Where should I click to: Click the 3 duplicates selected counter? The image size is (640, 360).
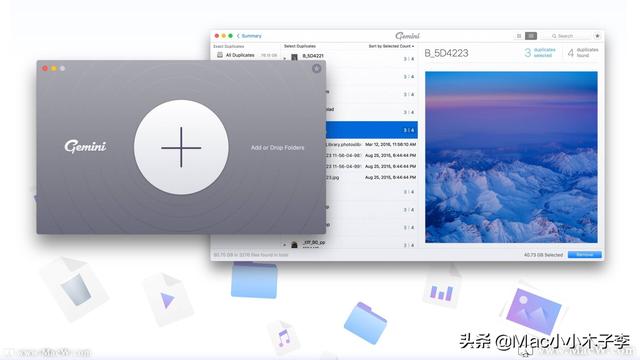540,52
